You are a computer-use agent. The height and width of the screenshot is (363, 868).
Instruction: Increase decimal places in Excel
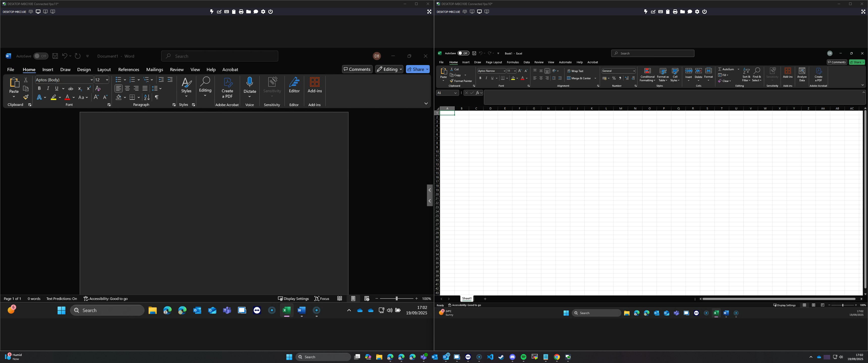(x=627, y=78)
